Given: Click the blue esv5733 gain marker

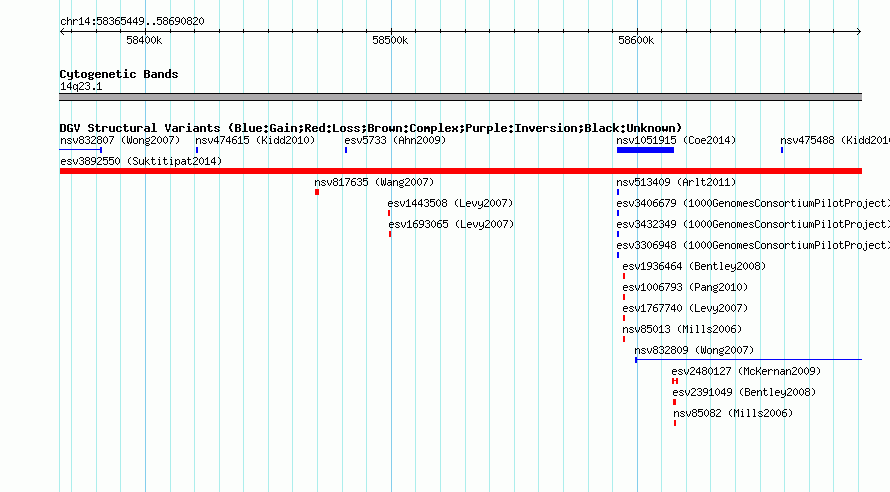Looking at the screenshot, I should (346, 150).
